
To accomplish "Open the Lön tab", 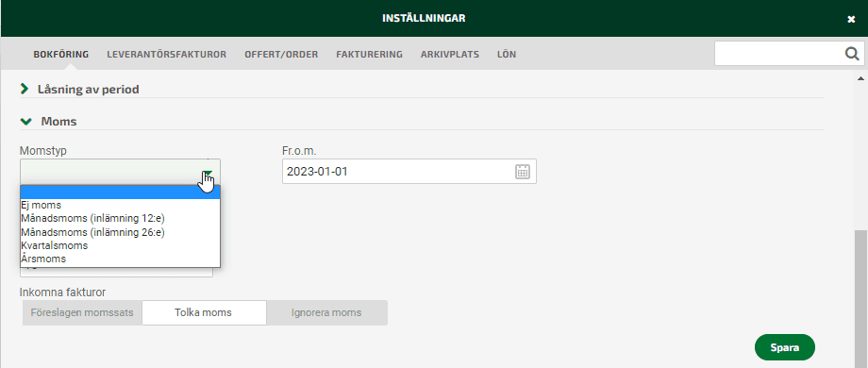I will click(507, 54).
